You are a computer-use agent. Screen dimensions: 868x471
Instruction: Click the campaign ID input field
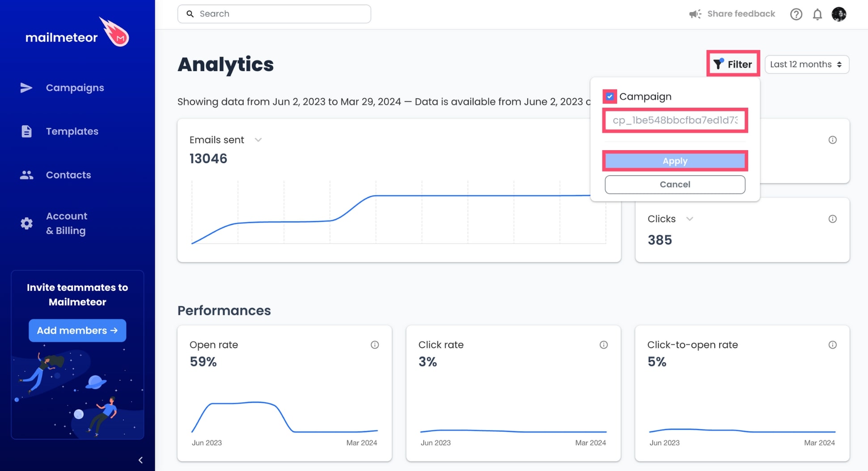(675, 120)
